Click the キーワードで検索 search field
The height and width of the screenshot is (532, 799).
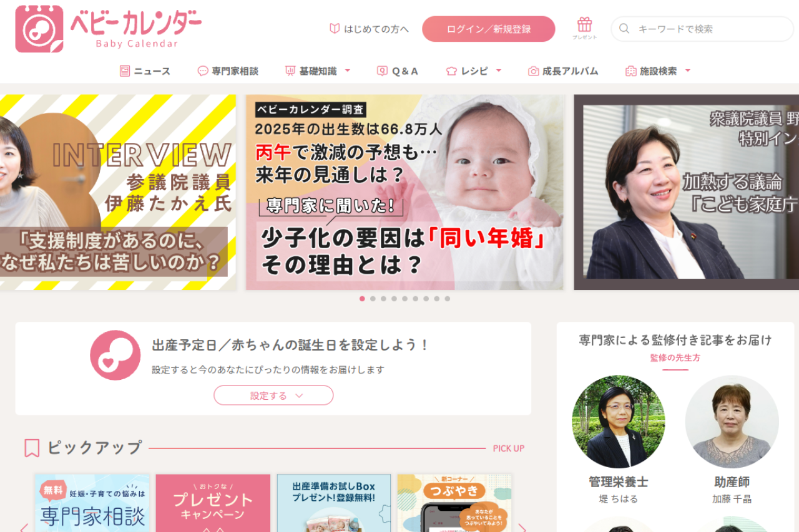(702, 29)
